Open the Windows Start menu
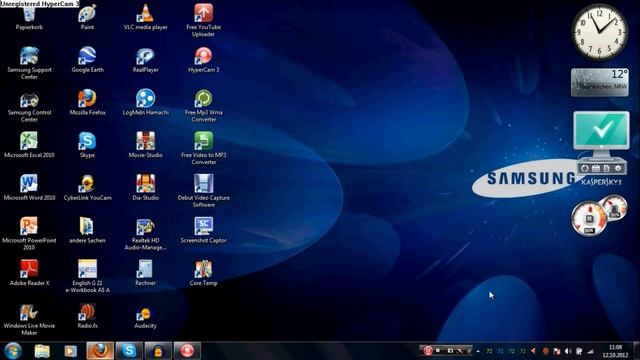This screenshot has width=640, height=360. point(13,351)
